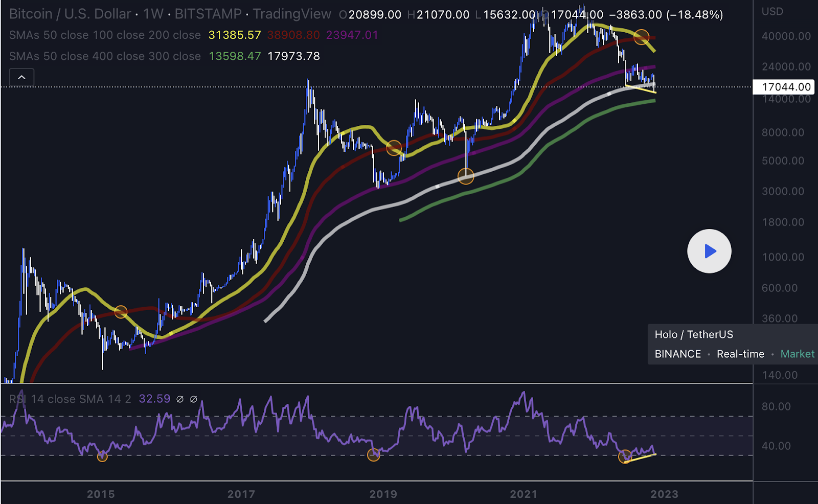Click the first ∅ symbol in the RSI legend
The width and height of the screenshot is (818, 504).
[x=178, y=399]
